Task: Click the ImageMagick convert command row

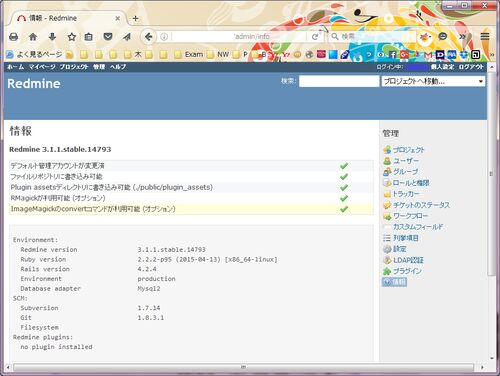Action: 191,209
